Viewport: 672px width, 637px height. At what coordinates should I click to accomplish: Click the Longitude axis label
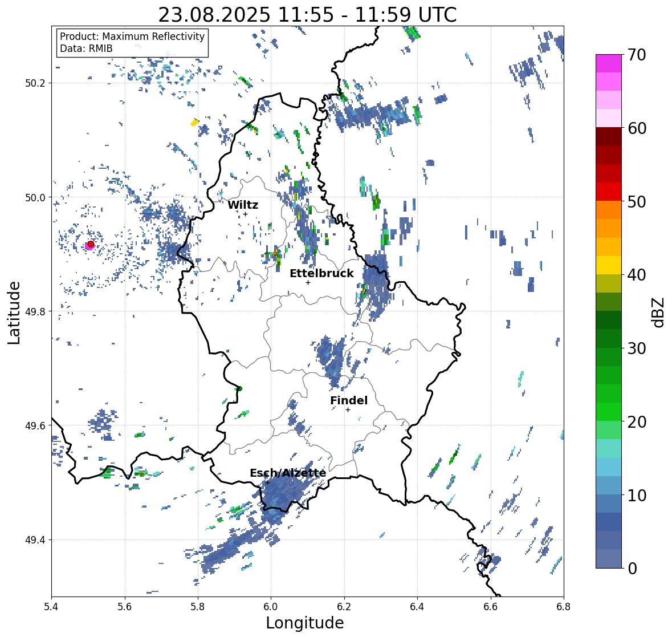coord(305,623)
